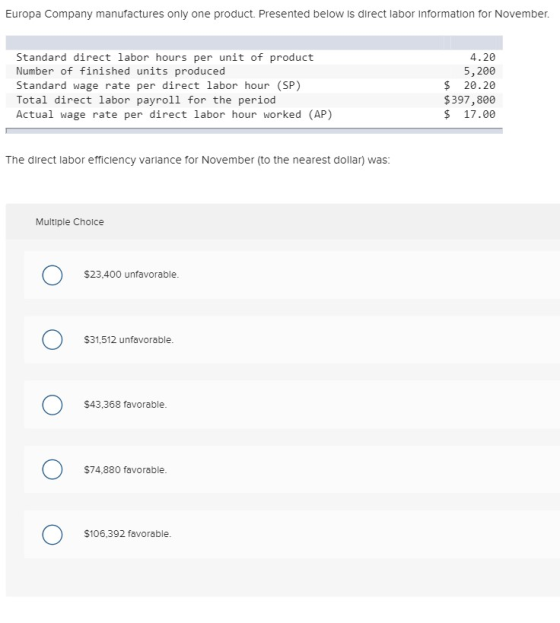560x623 pixels.
Task: Click the "$106,392 favorable." answer label
Action: pos(127,534)
